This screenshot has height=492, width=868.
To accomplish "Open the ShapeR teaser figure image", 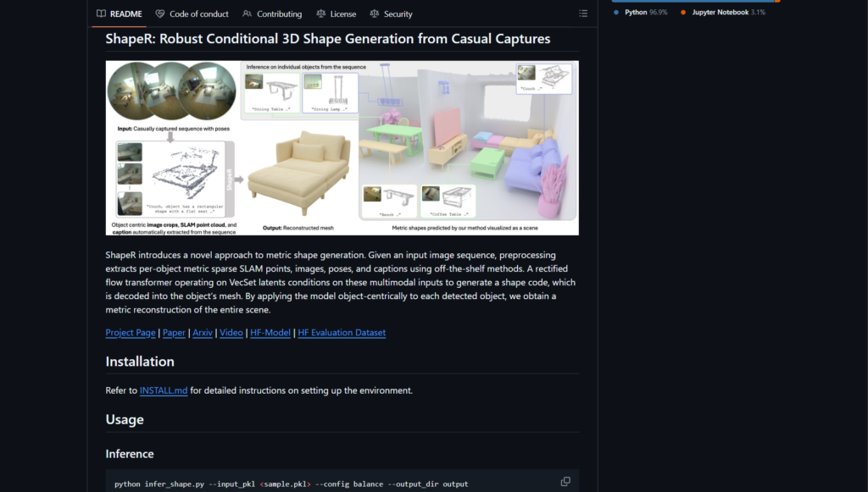I will pyautogui.click(x=342, y=147).
